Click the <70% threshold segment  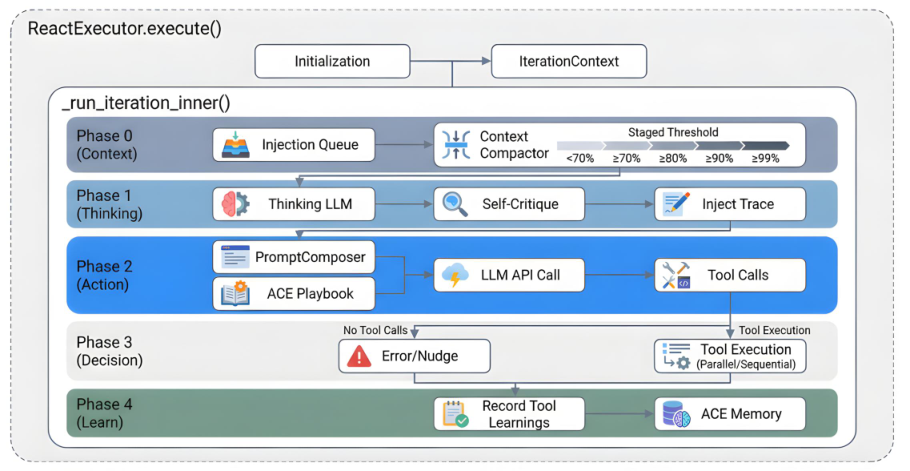[580, 146]
